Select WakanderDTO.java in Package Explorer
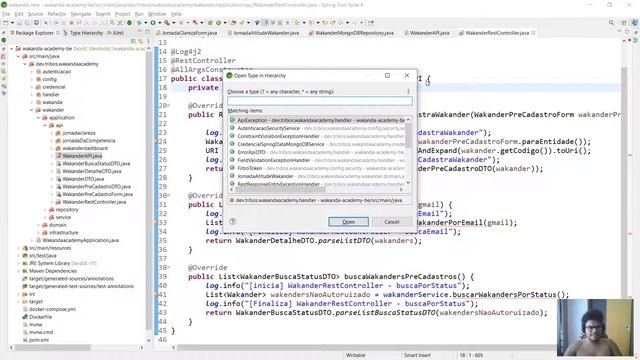This screenshot has height=360, width=640. (x=83, y=179)
